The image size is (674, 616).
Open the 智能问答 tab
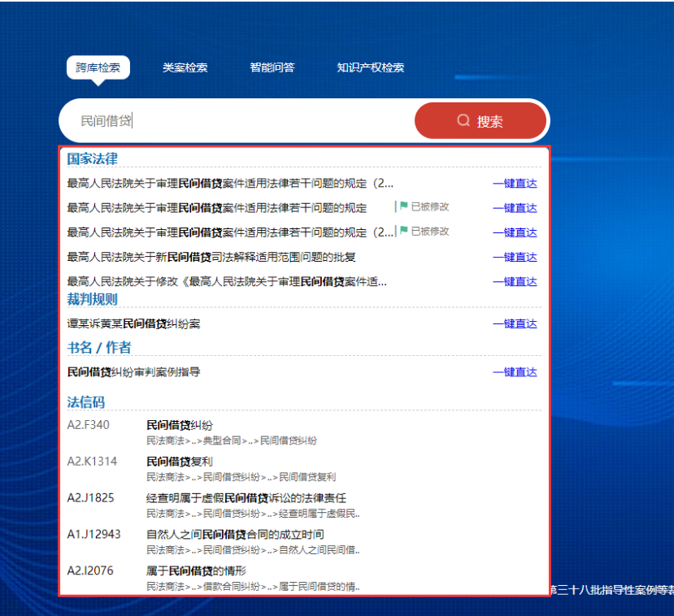coord(272,67)
